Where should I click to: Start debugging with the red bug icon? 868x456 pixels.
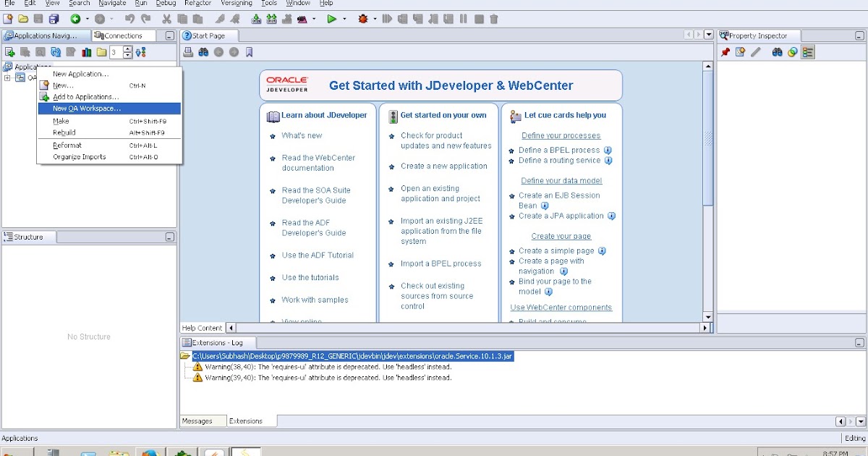click(x=363, y=20)
